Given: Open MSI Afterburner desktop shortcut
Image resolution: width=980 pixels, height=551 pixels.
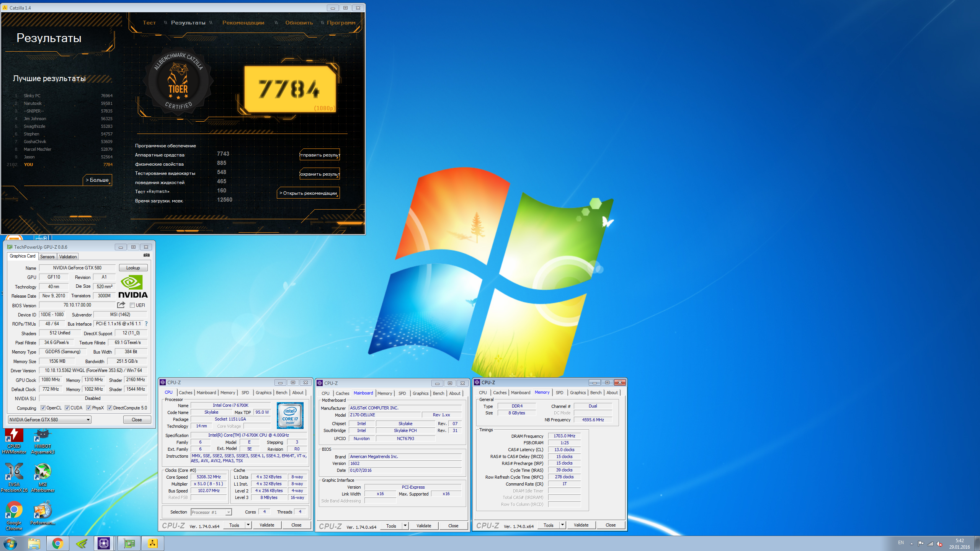Looking at the screenshot, I should coord(42,478).
